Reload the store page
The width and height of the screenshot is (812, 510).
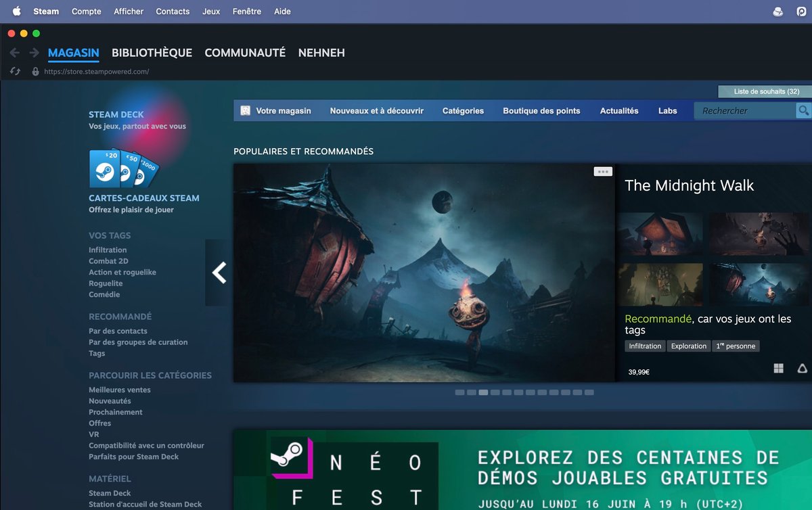point(15,71)
